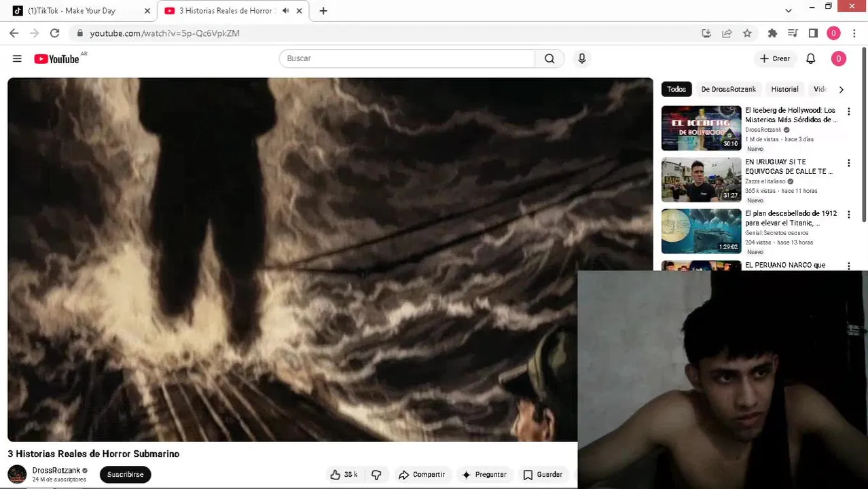The width and height of the screenshot is (868, 489).
Task: Reload the page with the refresh icon
Action: 54,33
